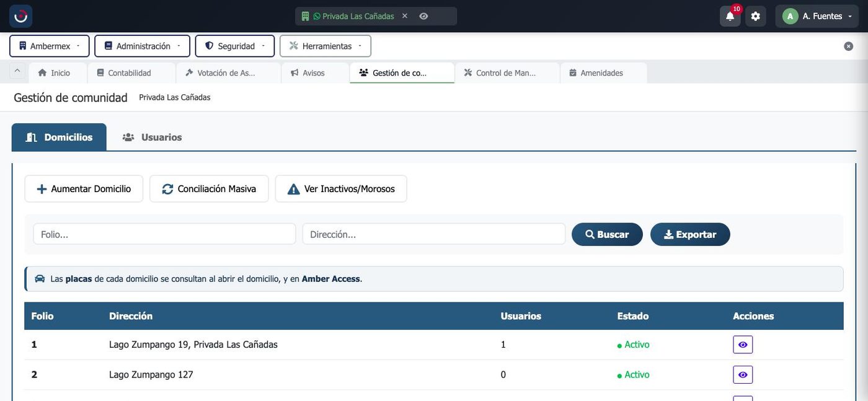Open the settings gear icon
Image resolution: width=868 pixels, height=401 pixels.
pyautogui.click(x=755, y=16)
